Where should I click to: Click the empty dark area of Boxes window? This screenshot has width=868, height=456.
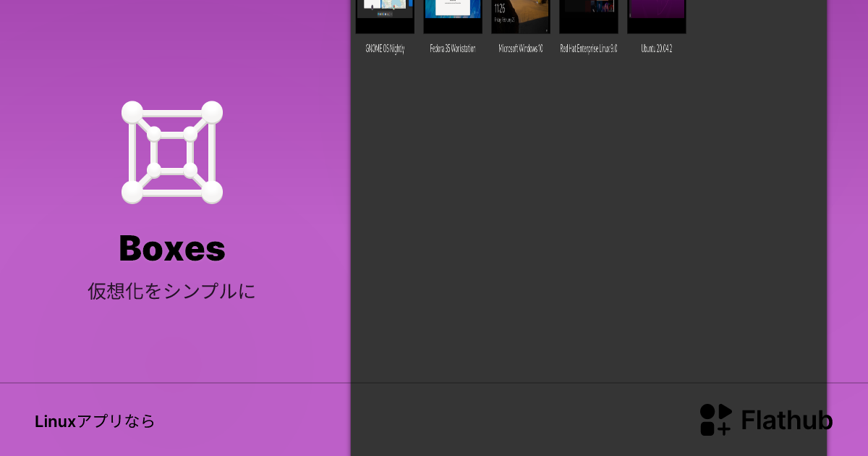[x=587, y=217]
